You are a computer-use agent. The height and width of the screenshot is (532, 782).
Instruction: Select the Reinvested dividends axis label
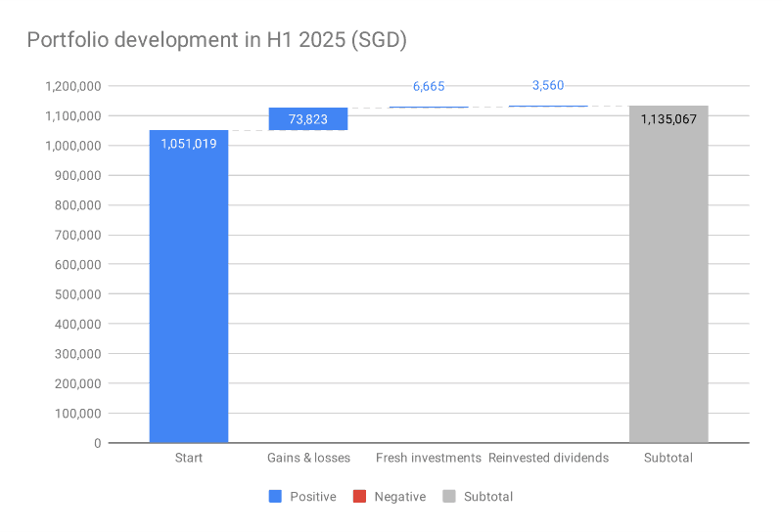[x=548, y=458]
